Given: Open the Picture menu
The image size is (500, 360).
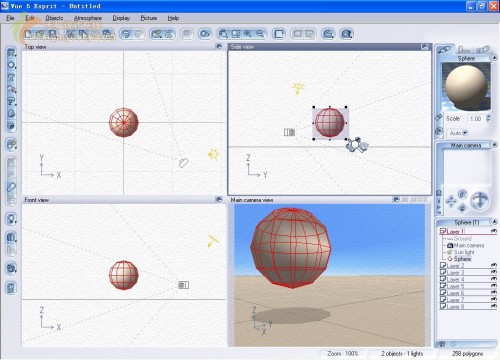Looking at the screenshot, I should (x=149, y=18).
